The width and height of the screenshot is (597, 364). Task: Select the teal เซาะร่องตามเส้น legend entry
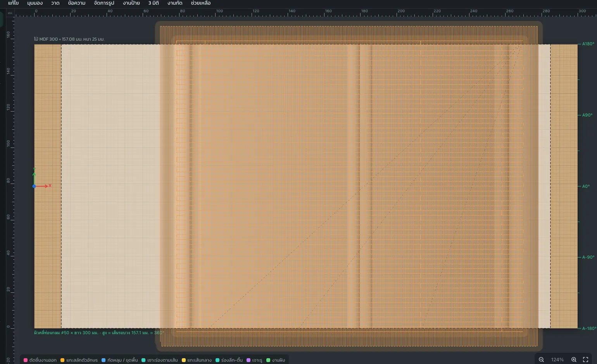(160, 360)
